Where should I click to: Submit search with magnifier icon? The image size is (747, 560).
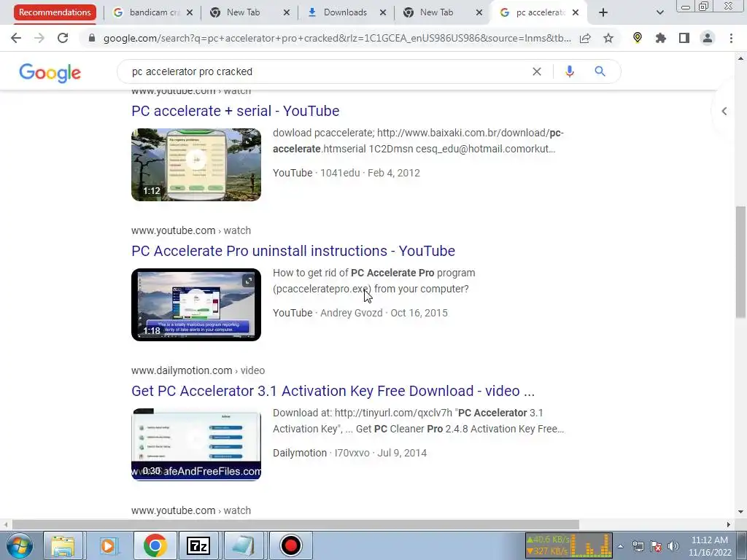pyautogui.click(x=600, y=71)
